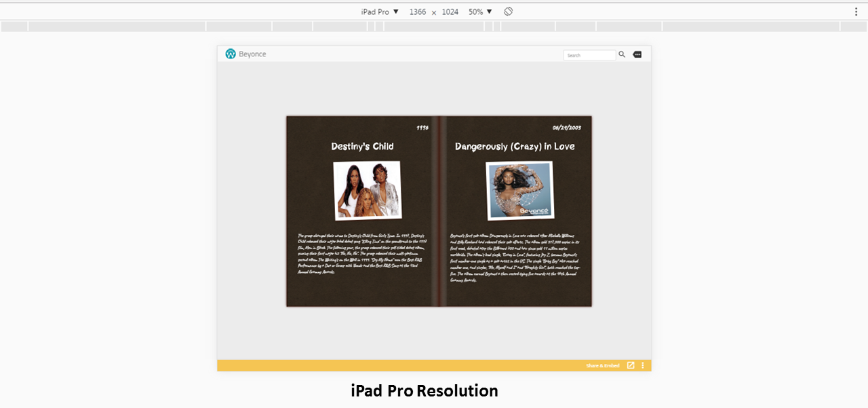The width and height of the screenshot is (868, 408).
Task: Click the Destiny's Child heading
Action: click(x=362, y=147)
